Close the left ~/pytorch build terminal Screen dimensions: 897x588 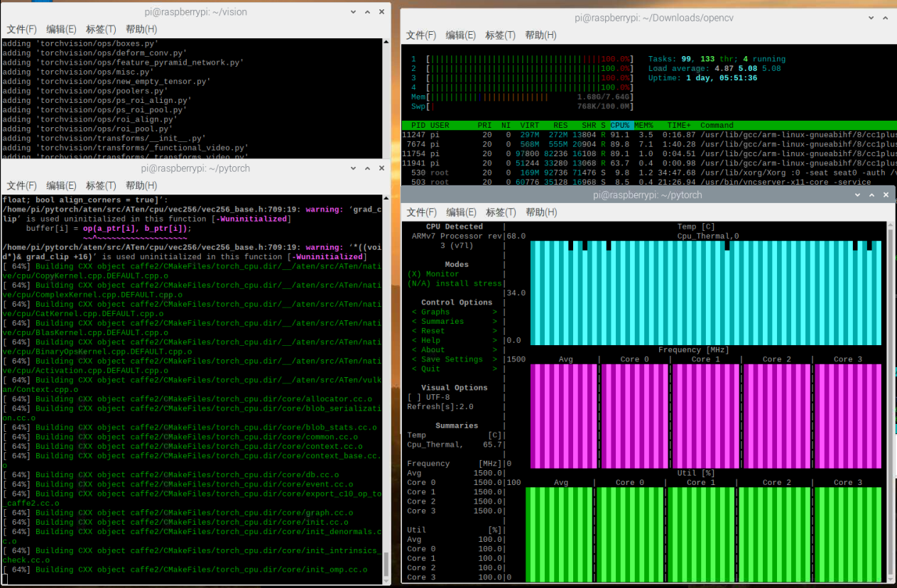coord(382,168)
